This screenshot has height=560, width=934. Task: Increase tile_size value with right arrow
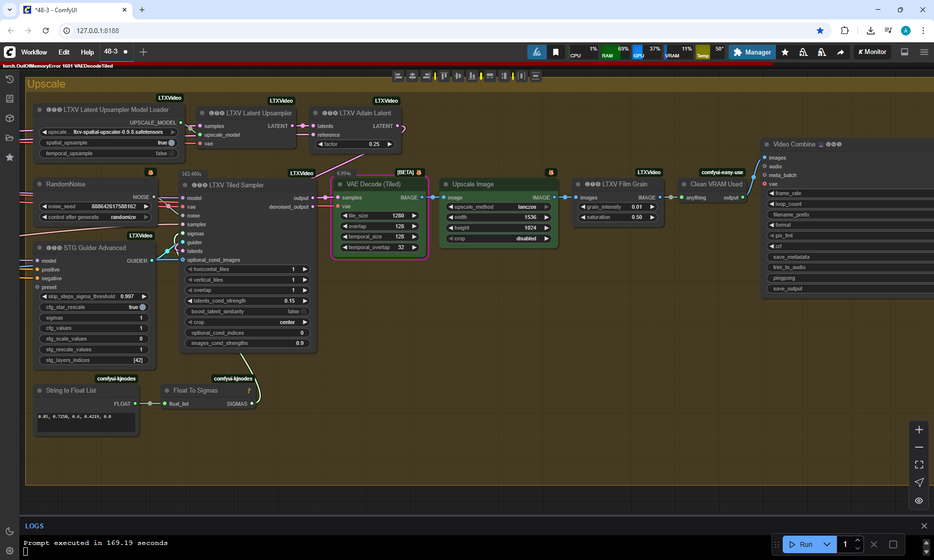(x=414, y=216)
